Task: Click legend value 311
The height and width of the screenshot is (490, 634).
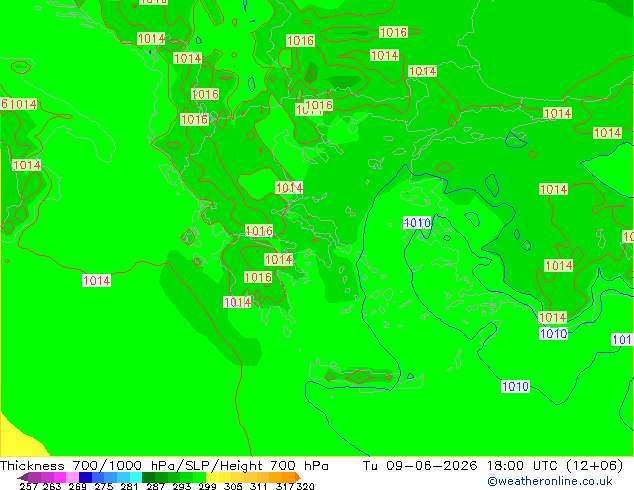Action: click(258, 486)
